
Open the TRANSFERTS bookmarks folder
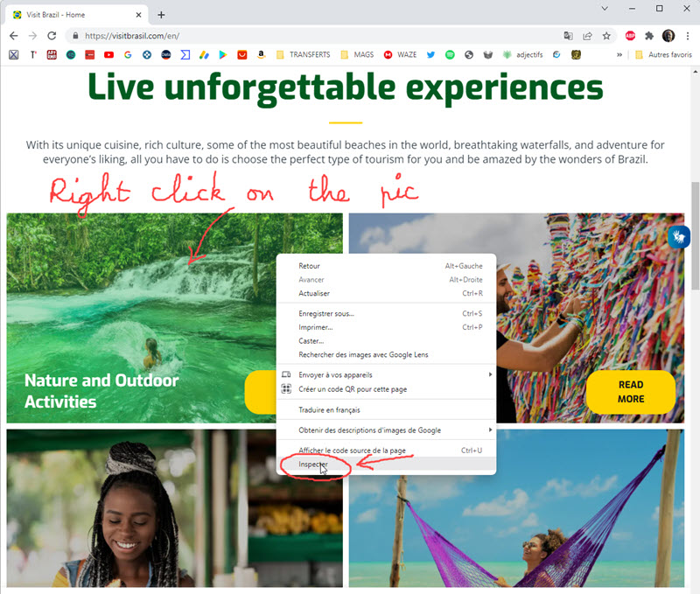(x=303, y=55)
